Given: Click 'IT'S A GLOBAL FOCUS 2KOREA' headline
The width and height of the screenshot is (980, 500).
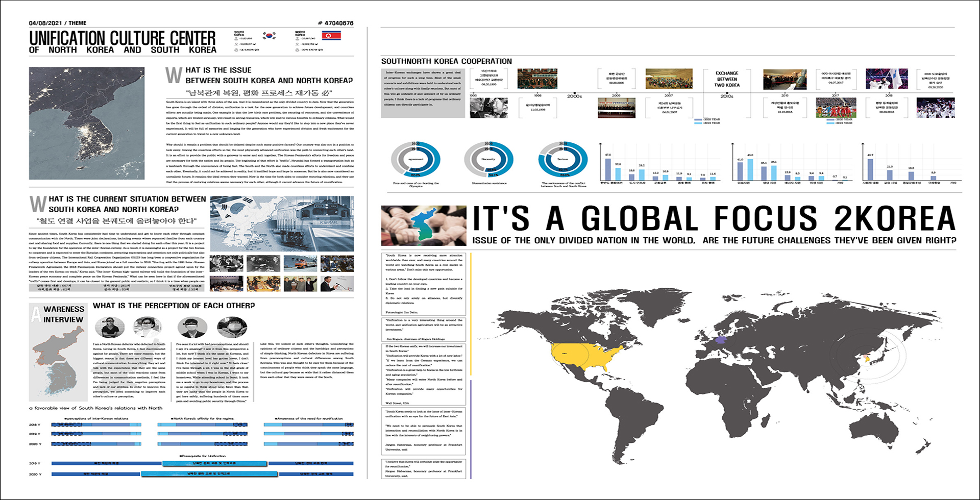Looking at the screenshot, I should coord(714,218).
